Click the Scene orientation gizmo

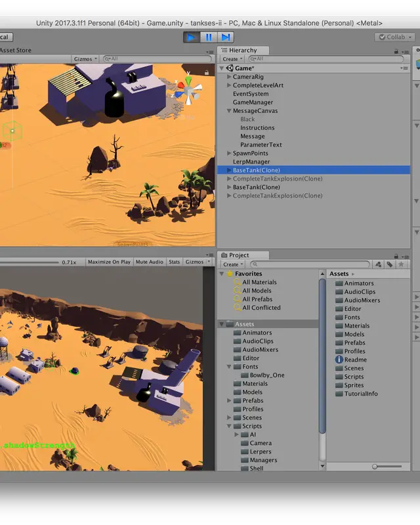188,90
